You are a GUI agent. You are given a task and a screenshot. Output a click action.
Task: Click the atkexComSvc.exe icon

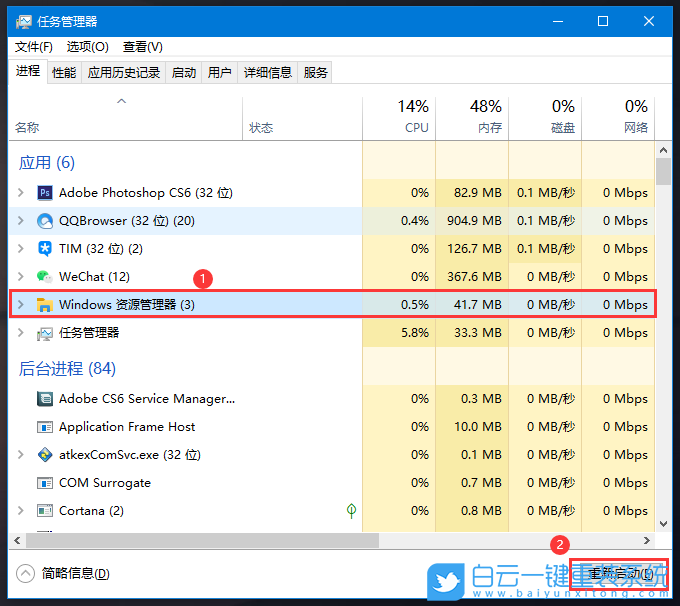tap(45, 455)
